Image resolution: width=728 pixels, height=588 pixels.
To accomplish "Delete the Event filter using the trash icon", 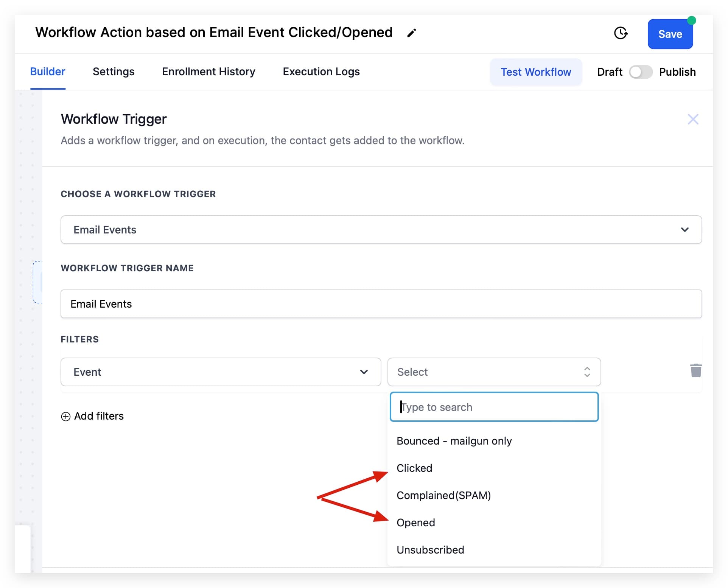I will (x=696, y=372).
